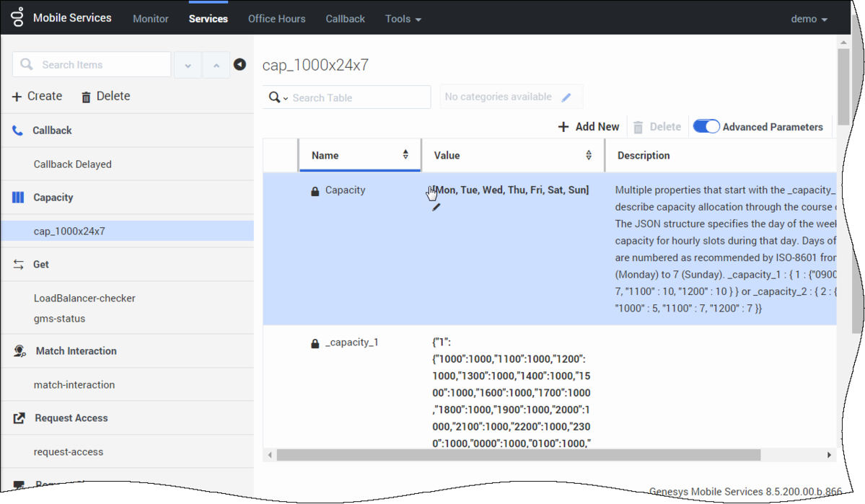Click the Request Access external-link icon
Viewport: 865px width, 504px height.
(x=19, y=418)
